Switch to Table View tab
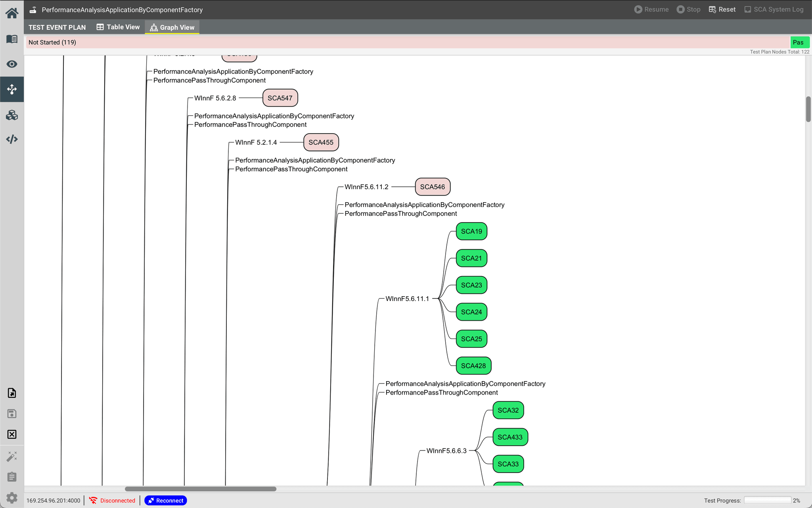 click(118, 27)
